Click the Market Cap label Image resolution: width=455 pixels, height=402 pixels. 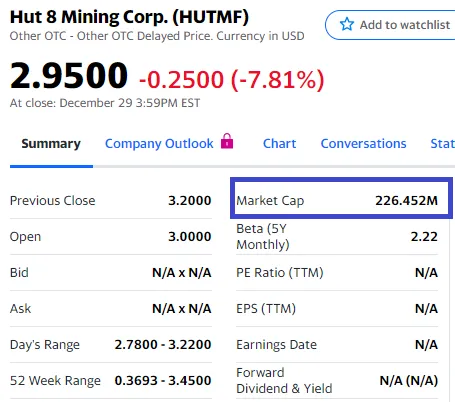pyautogui.click(x=270, y=201)
